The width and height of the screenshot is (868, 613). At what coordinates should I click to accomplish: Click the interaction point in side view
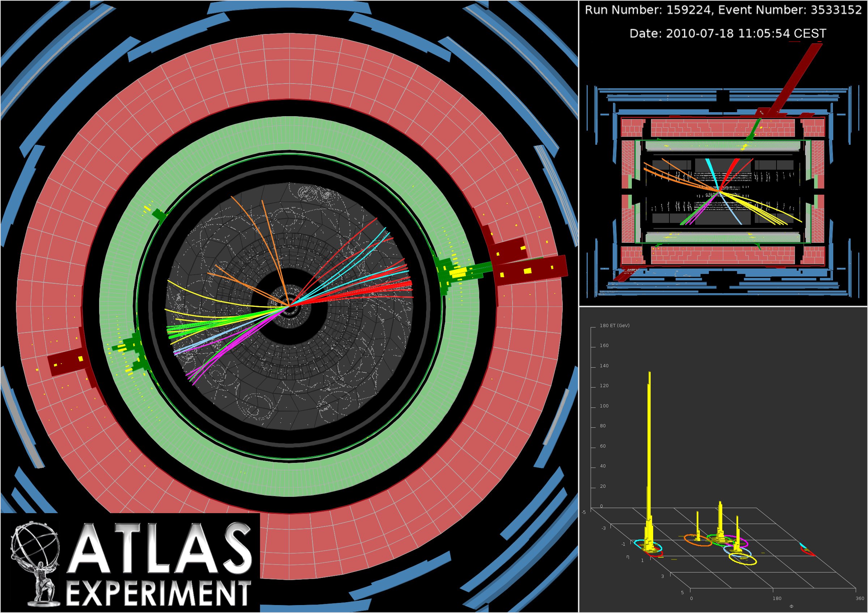tap(719, 191)
